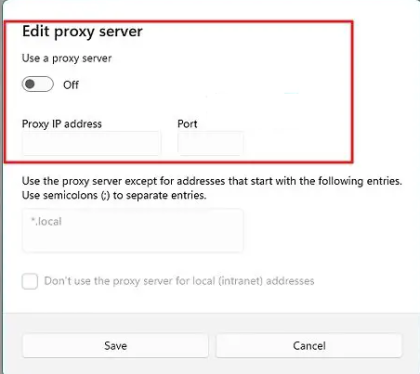Click the Port input field
Image resolution: width=420 pixels, height=374 pixels.
(x=211, y=143)
